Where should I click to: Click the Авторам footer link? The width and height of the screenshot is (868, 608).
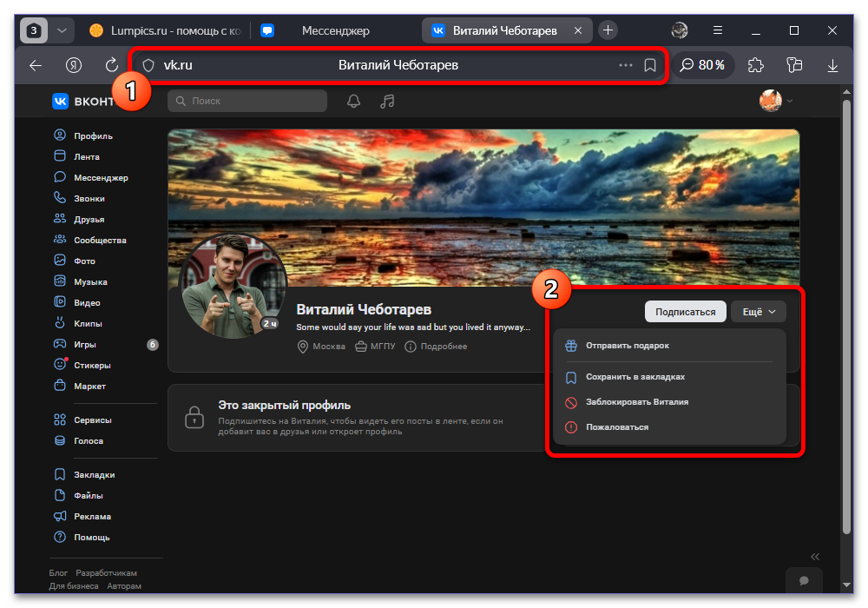pyautogui.click(x=124, y=585)
